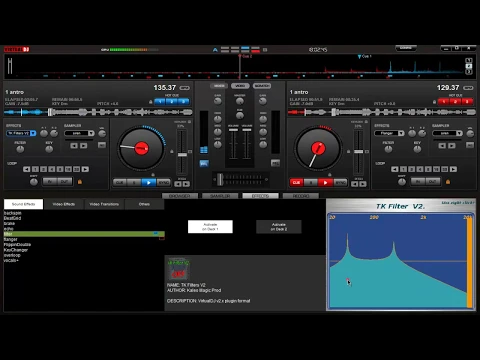480x360 pixels.
Task: Trigger right deck hot cue 1
Action: coord(444,101)
